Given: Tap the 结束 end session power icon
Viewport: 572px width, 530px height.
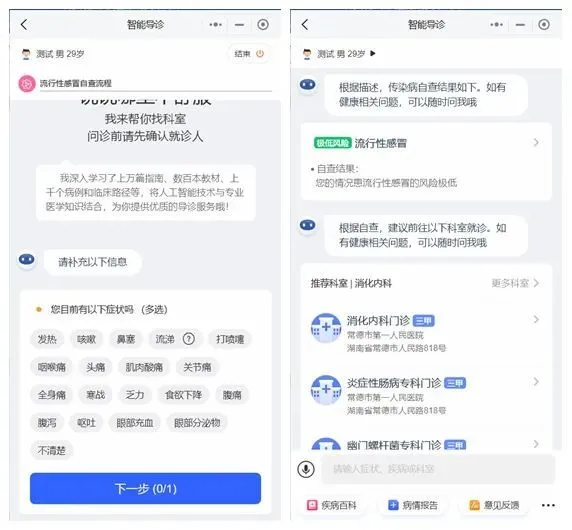Looking at the screenshot, I should (260, 54).
